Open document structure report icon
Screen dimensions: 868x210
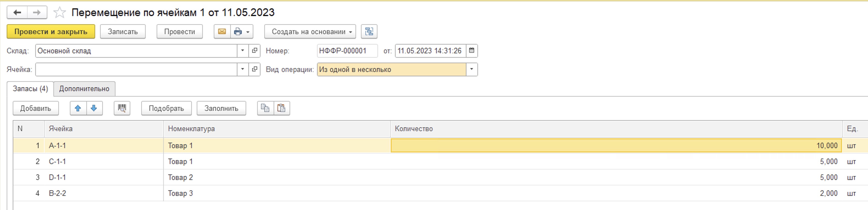coord(369,32)
